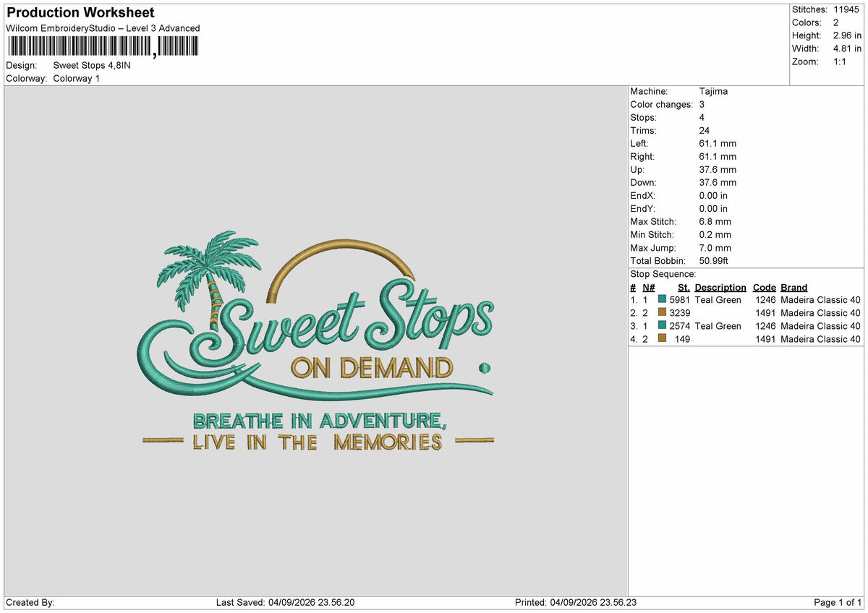Click the 'St.' column header

click(684, 287)
